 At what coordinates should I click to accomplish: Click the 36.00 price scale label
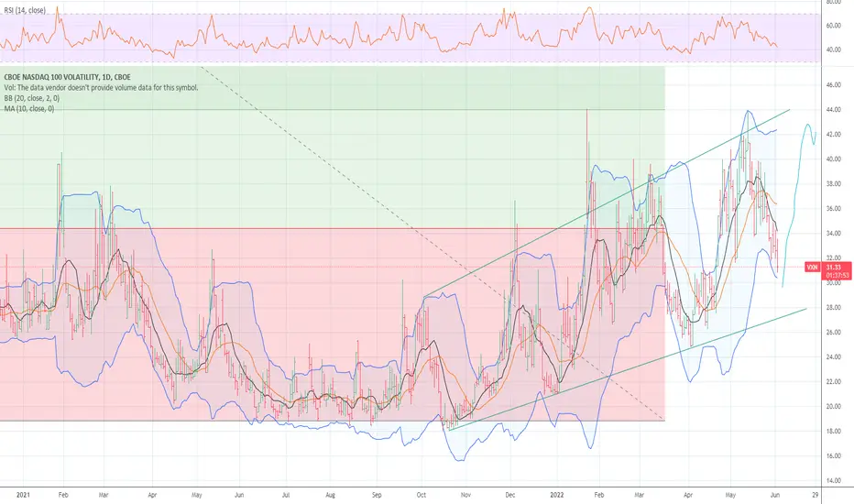(833, 209)
